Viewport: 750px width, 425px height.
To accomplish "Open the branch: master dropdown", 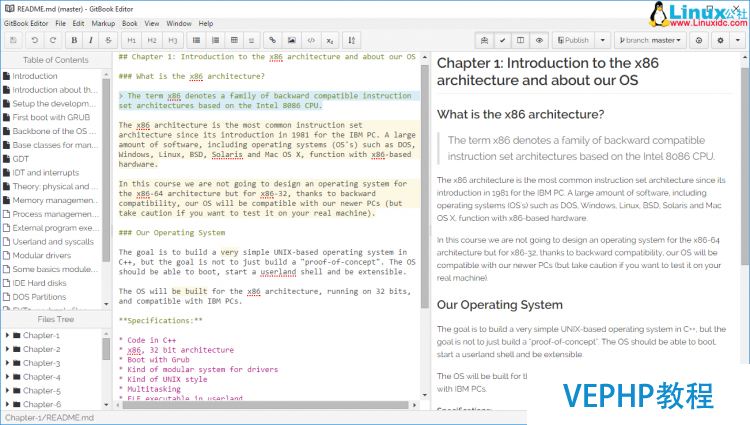I will [x=650, y=41].
